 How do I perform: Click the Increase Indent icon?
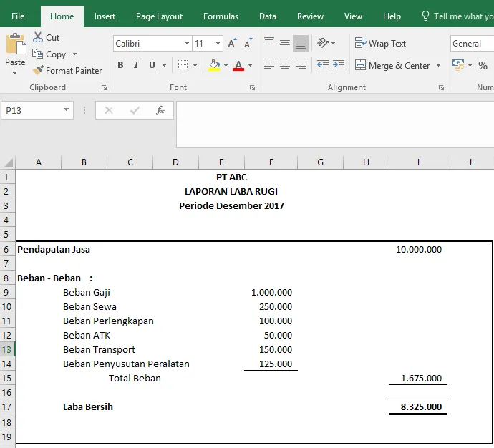tap(339, 65)
